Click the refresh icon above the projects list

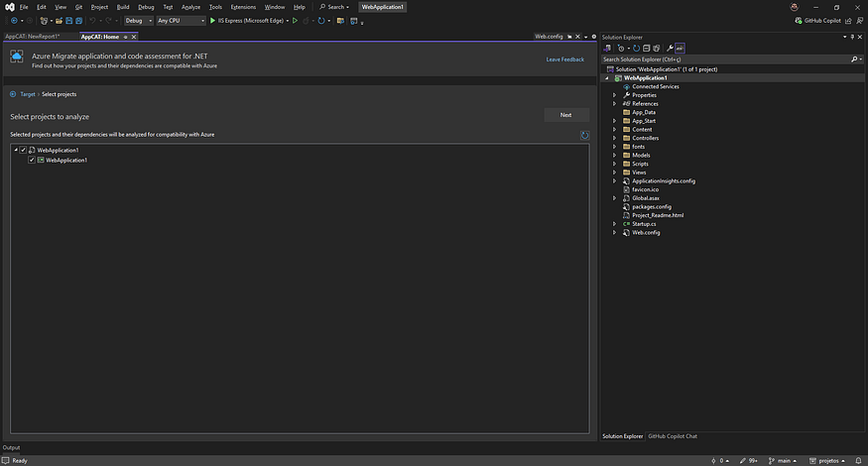(585, 135)
